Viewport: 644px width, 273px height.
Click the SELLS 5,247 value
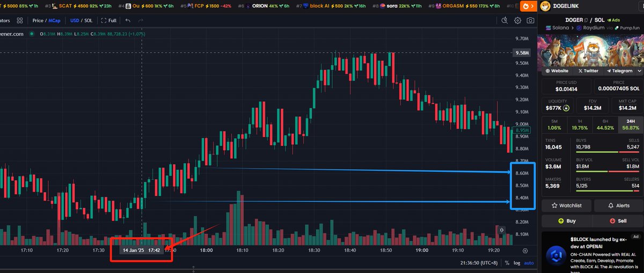pos(633,147)
